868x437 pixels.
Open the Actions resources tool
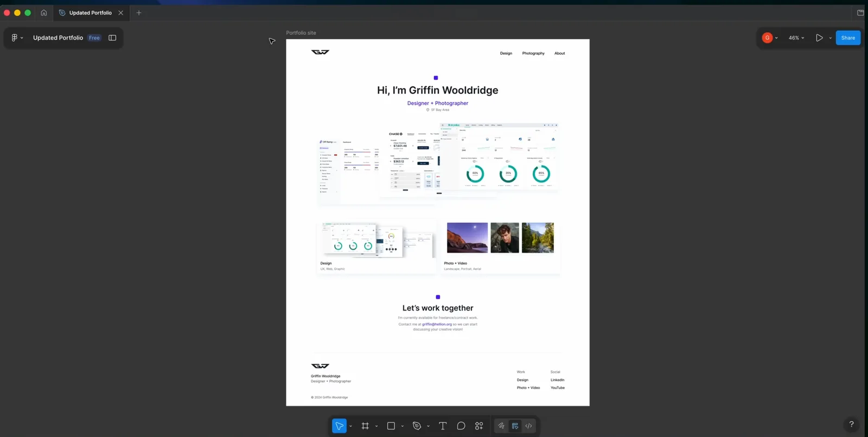click(x=479, y=426)
